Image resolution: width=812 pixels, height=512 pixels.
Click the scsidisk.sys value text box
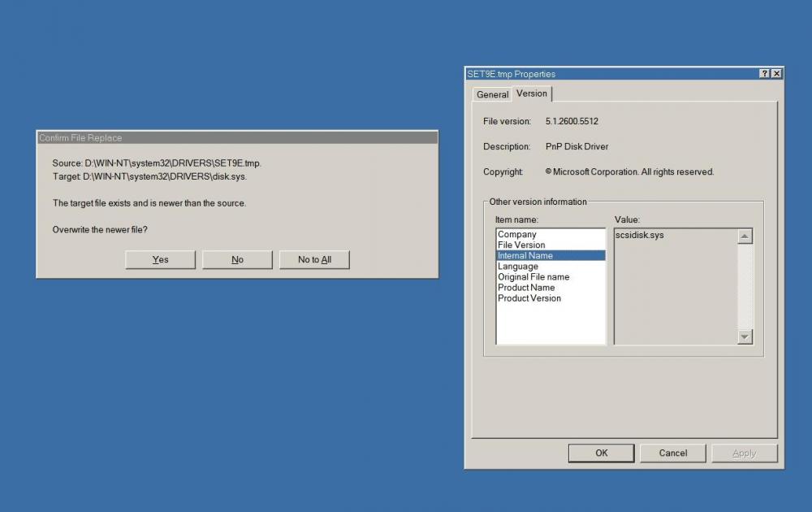(674, 284)
